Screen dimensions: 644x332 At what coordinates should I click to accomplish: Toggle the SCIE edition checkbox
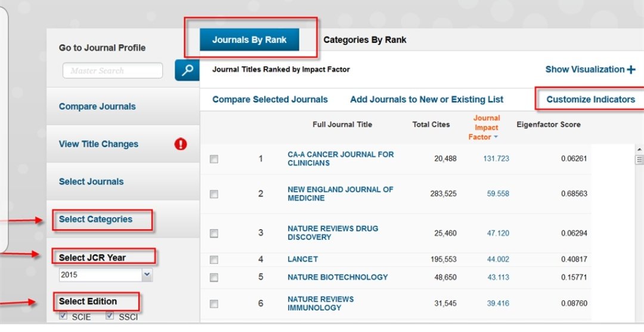(63, 315)
